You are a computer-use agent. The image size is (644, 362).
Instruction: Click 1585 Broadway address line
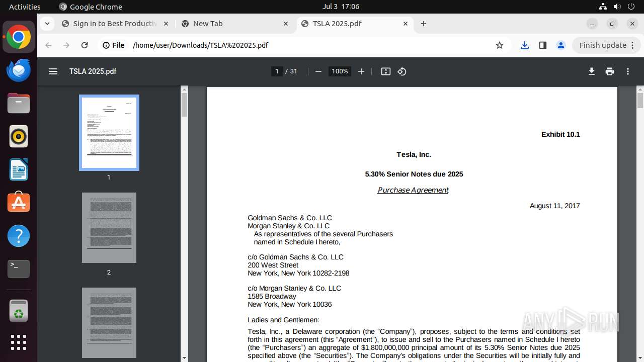(272, 296)
